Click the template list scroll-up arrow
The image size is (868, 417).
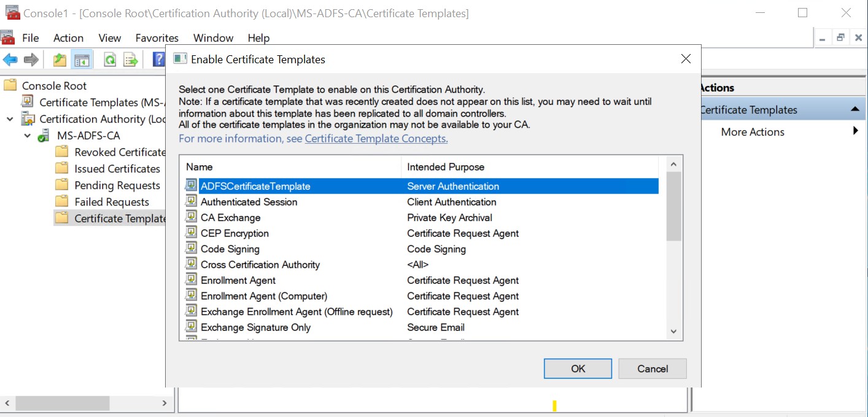pos(673,164)
